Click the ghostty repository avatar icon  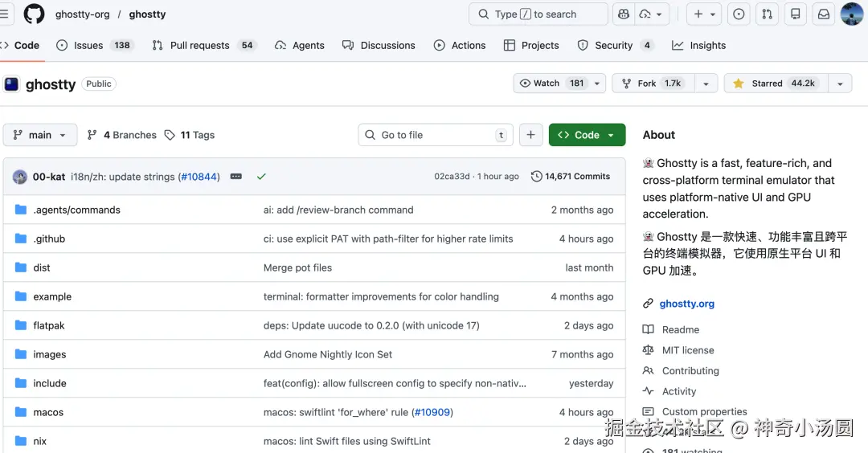[x=11, y=84]
